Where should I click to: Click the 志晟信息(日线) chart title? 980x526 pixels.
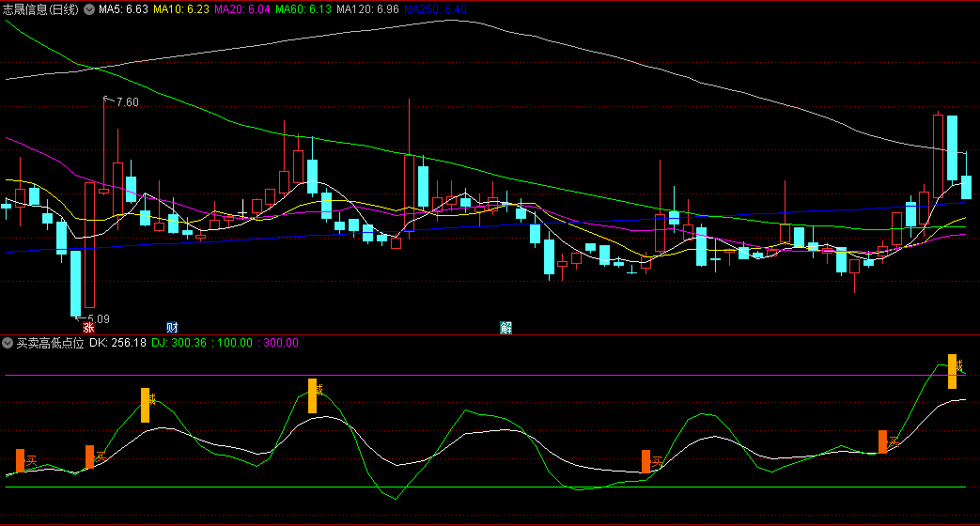click(x=41, y=9)
